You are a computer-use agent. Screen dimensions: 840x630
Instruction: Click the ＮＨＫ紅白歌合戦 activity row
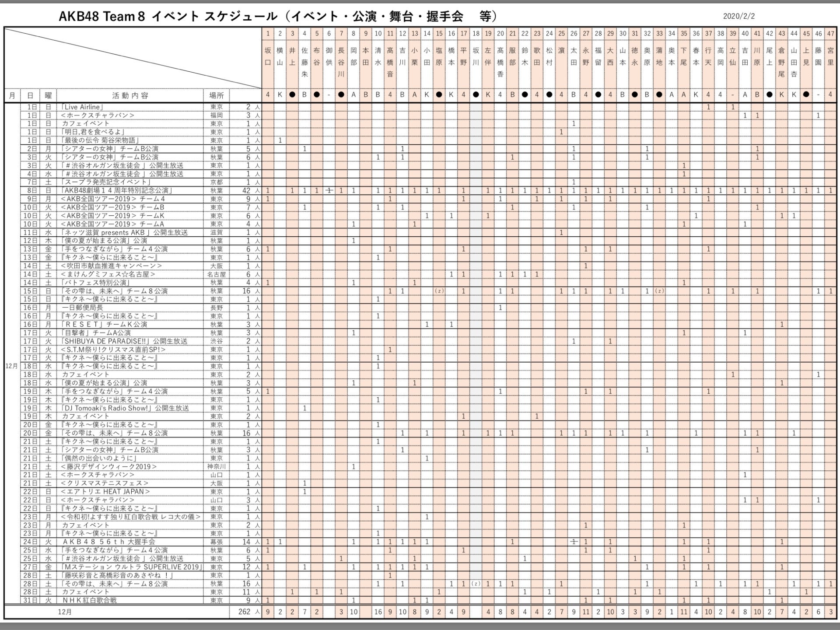[89, 600]
